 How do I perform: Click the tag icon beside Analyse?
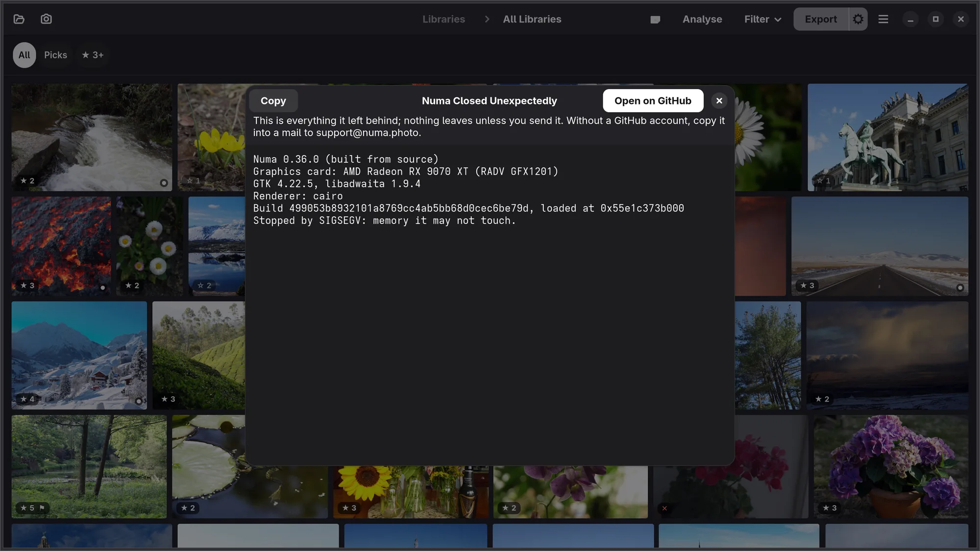pos(655,20)
